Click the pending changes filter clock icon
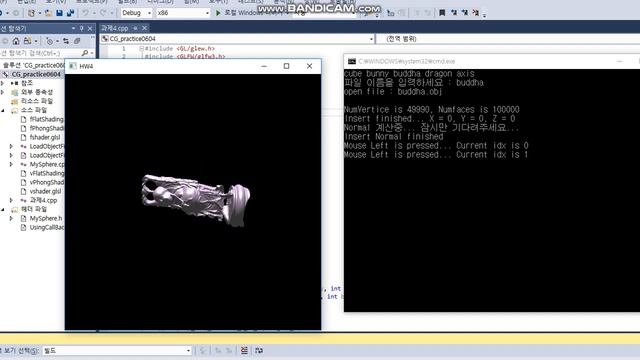This screenshot has height=360, width=640. 49,41
